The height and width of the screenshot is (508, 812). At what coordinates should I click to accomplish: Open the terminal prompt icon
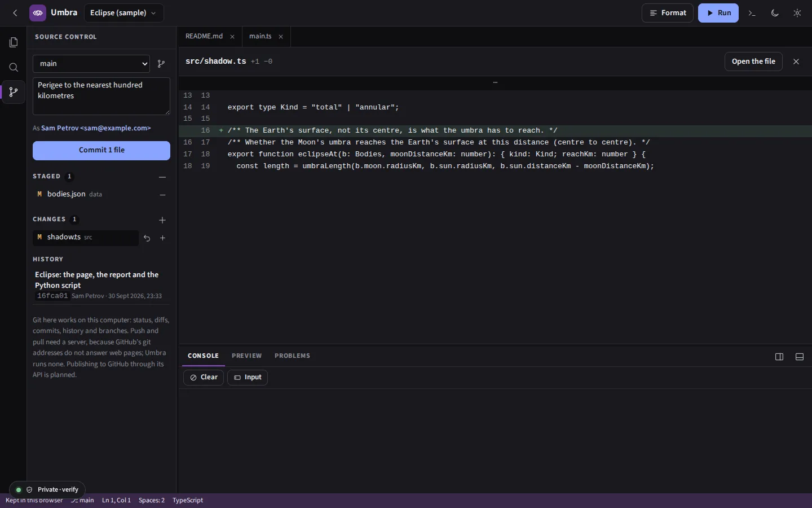[x=752, y=13]
